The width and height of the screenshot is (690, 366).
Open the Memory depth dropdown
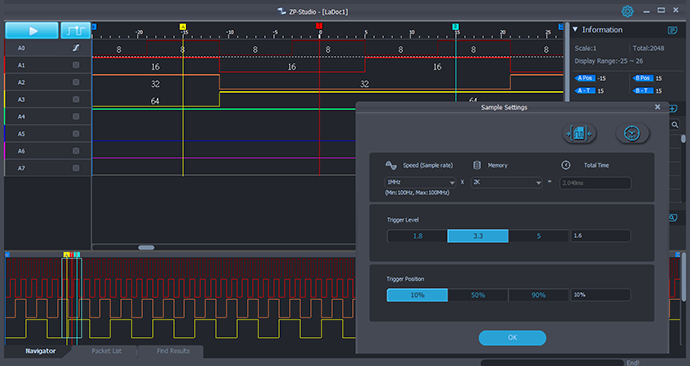506,183
